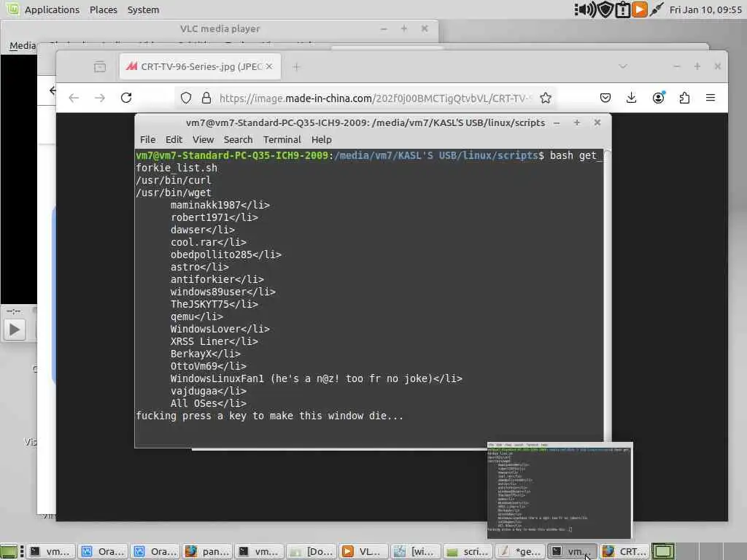Image resolution: width=747 pixels, height=560 pixels.
Task: Open the Applications menu in top panel
Action: 52,9
